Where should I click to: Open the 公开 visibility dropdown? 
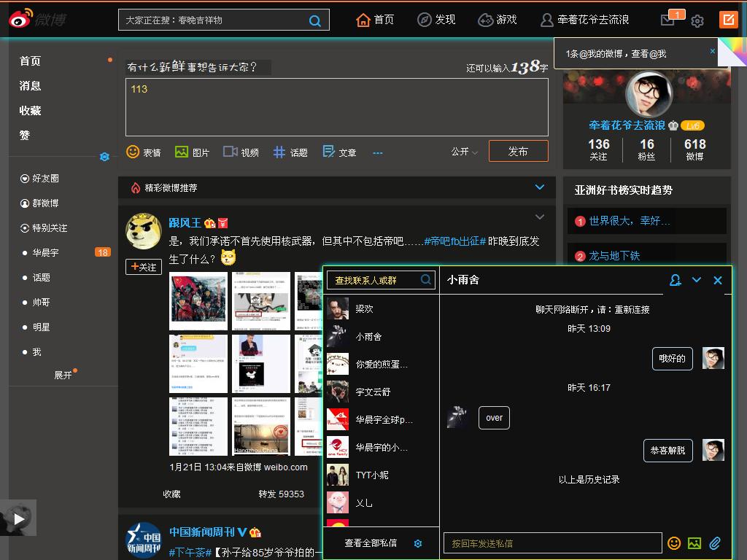pos(465,152)
